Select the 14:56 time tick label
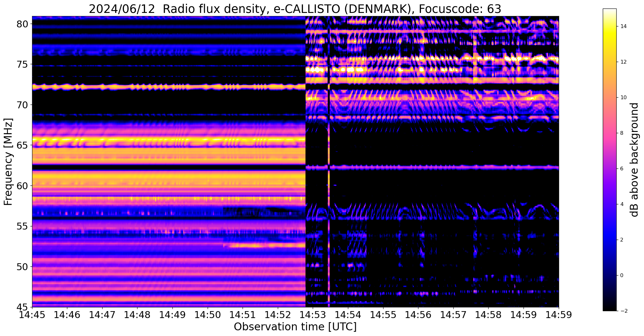Screen dimensions: 644x336 418,315
